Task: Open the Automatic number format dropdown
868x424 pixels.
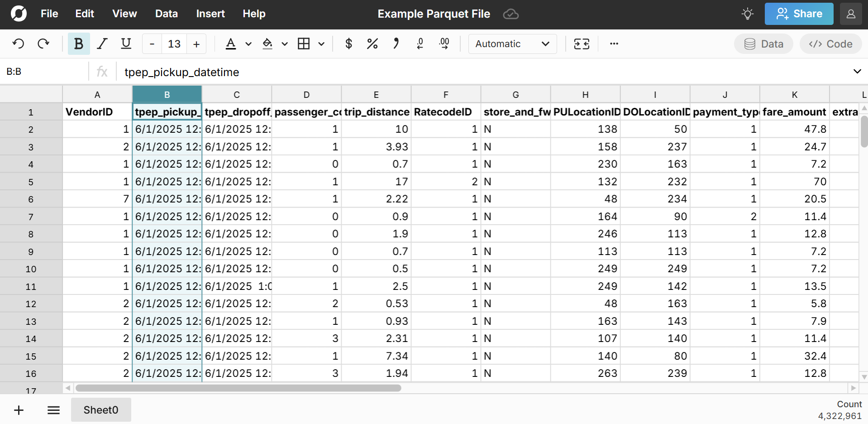Action: coord(512,44)
